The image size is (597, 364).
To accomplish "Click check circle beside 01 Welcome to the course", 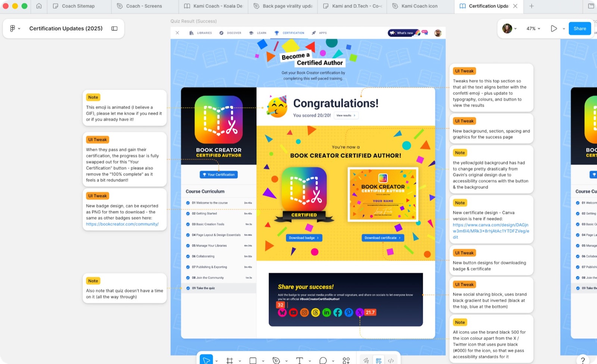I will pyautogui.click(x=188, y=203).
